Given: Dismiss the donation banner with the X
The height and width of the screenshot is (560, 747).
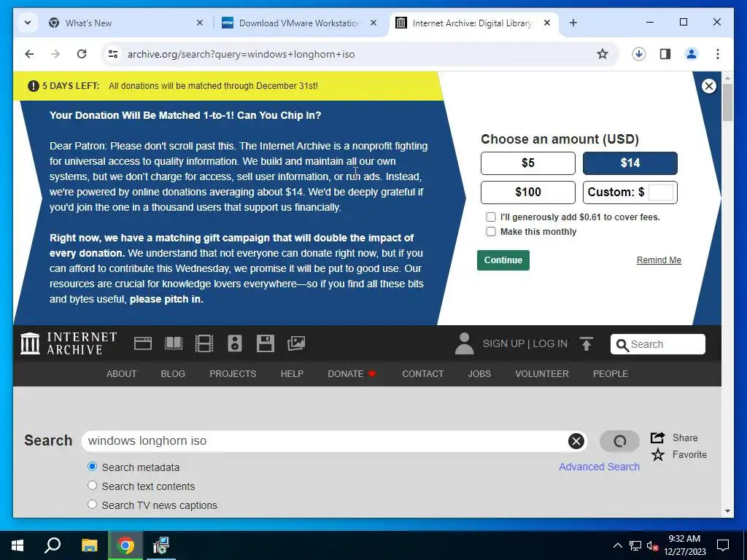Looking at the screenshot, I should [709, 86].
